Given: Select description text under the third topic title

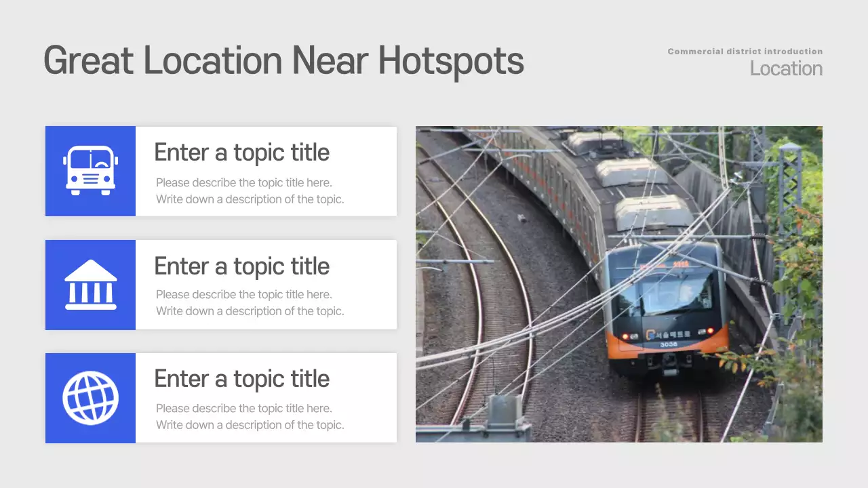Looking at the screenshot, I should point(250,417).
